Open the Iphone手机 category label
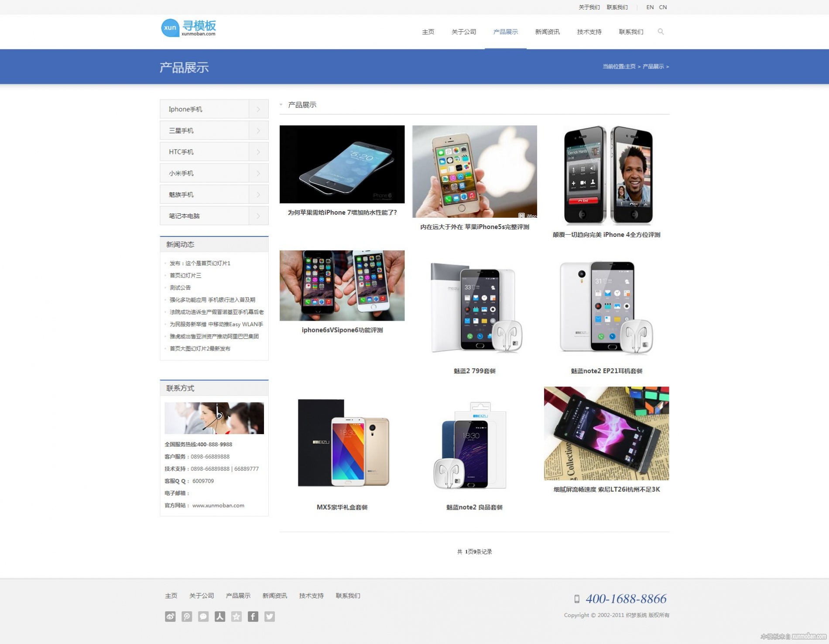This screenshot has width=829, height=644. pos(185,109)
